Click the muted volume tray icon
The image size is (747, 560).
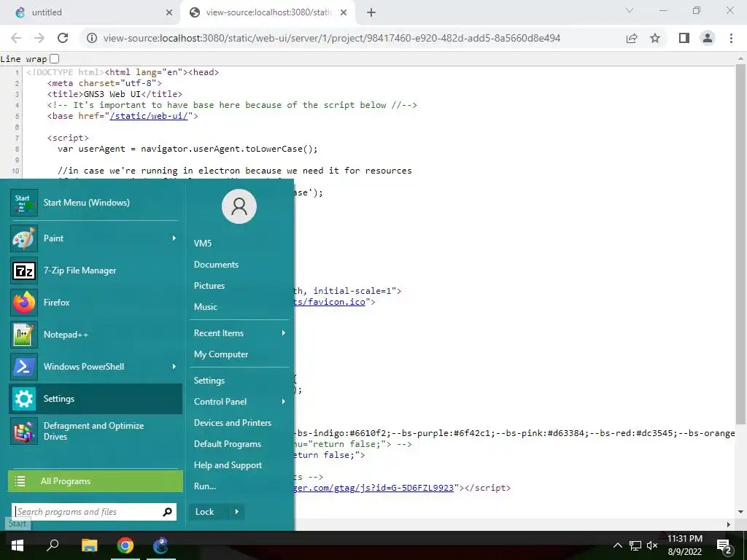652,545
